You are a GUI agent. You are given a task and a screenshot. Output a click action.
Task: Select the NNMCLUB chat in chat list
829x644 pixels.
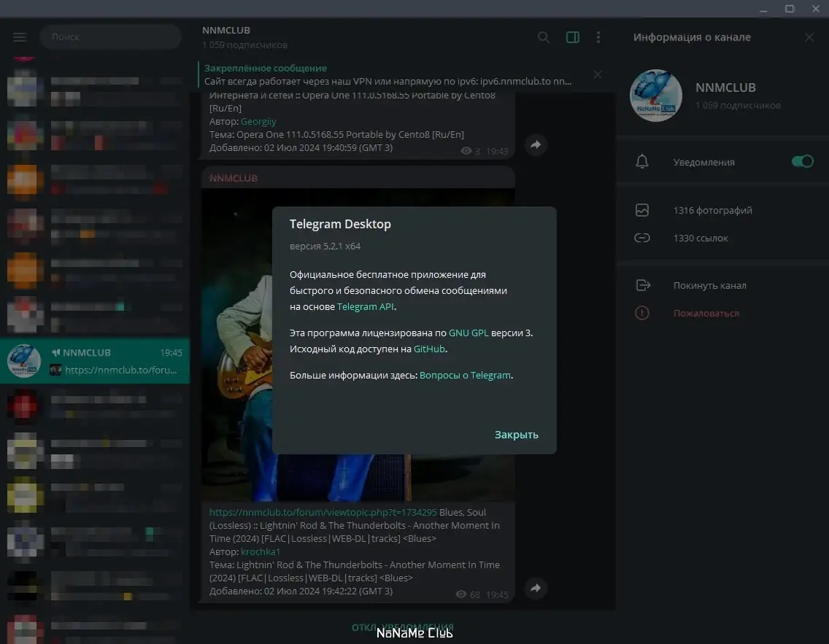[x=95, y=361]
